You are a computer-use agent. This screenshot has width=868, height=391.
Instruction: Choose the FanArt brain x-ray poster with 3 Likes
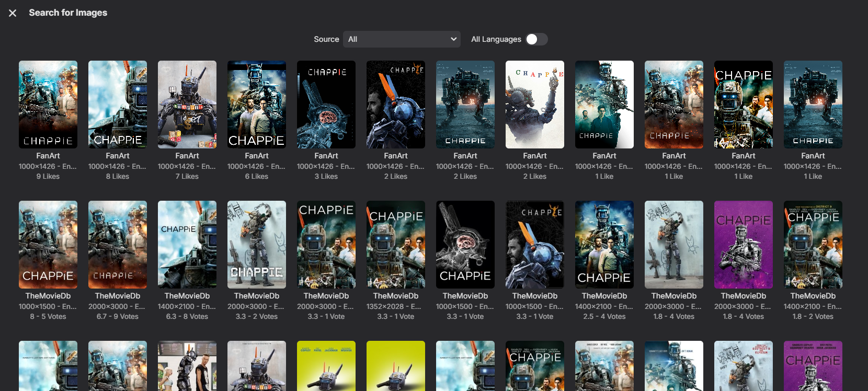326,105
